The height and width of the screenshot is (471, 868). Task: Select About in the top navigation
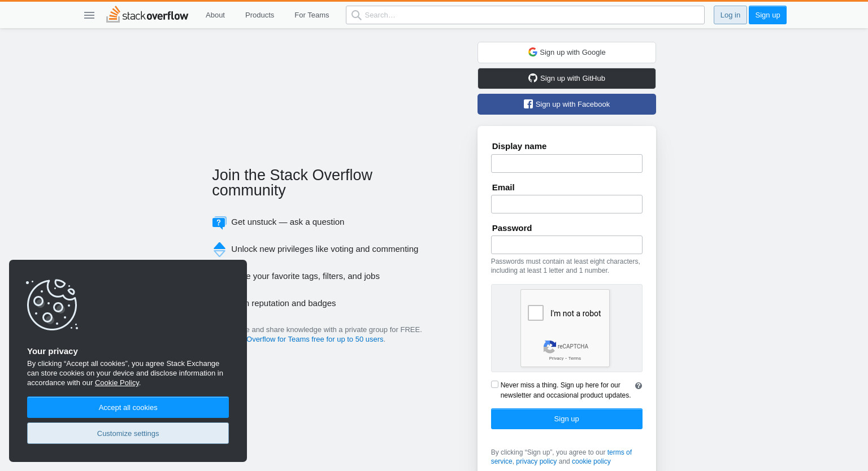click(x=215, y=15)
